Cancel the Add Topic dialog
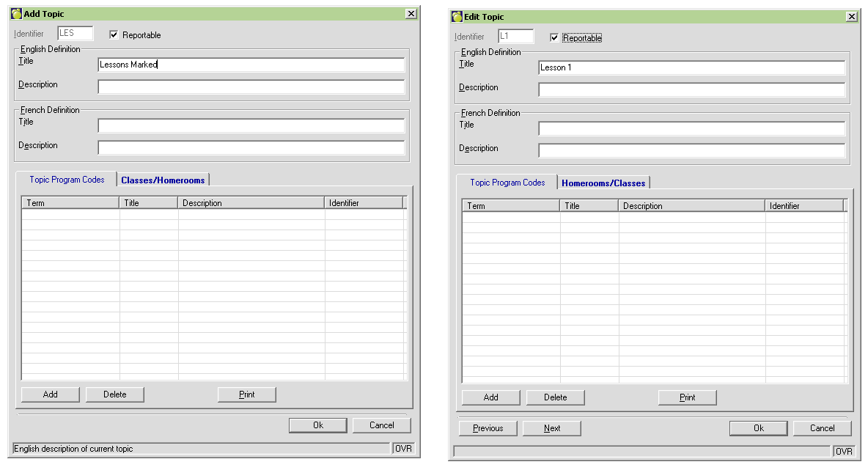Image resolution: width=868 pixels, height=470 pixels. [x=381, y=425]
